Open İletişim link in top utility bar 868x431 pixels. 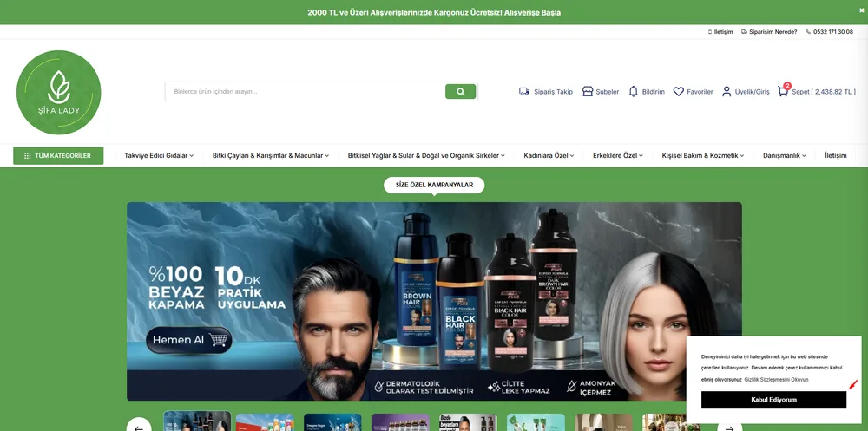tap(720, 32)
